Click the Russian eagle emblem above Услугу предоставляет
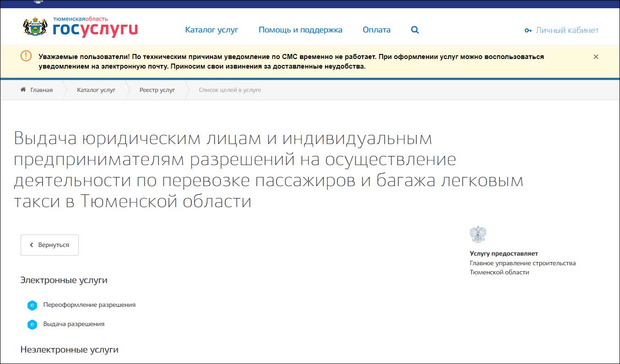The image size is (620, 364). (x=478, y=235)
